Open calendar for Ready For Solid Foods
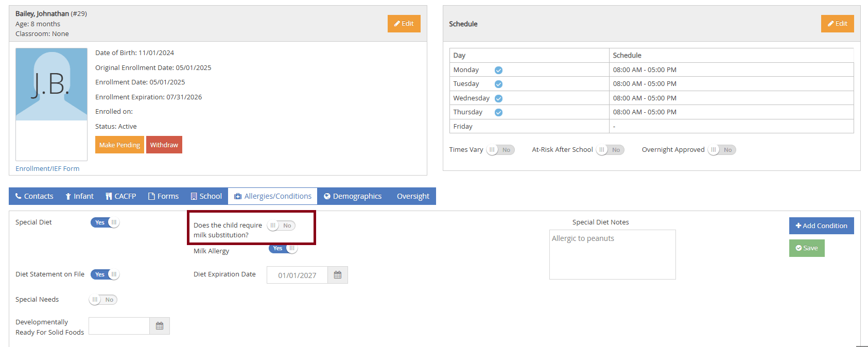Image resolution: width=868 pixels, height=347 pixels. pos(160,326)
